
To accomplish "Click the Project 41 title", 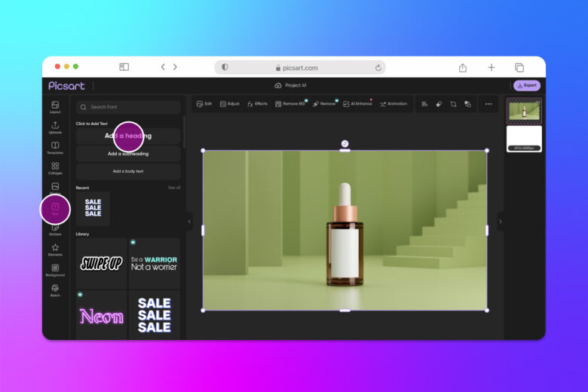I will (x=296, y=85).
